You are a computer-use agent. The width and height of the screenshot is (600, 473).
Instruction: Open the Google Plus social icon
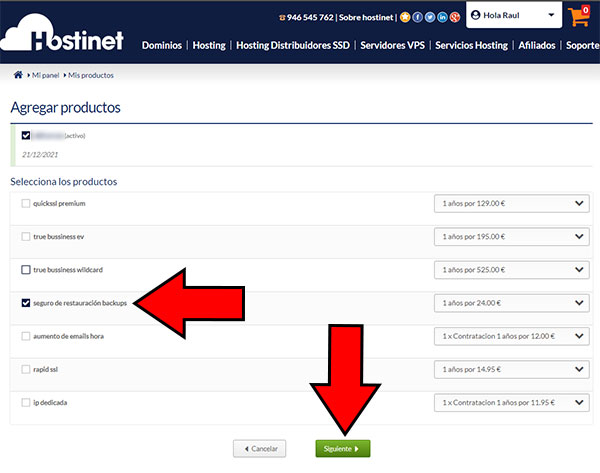(455, 17)
